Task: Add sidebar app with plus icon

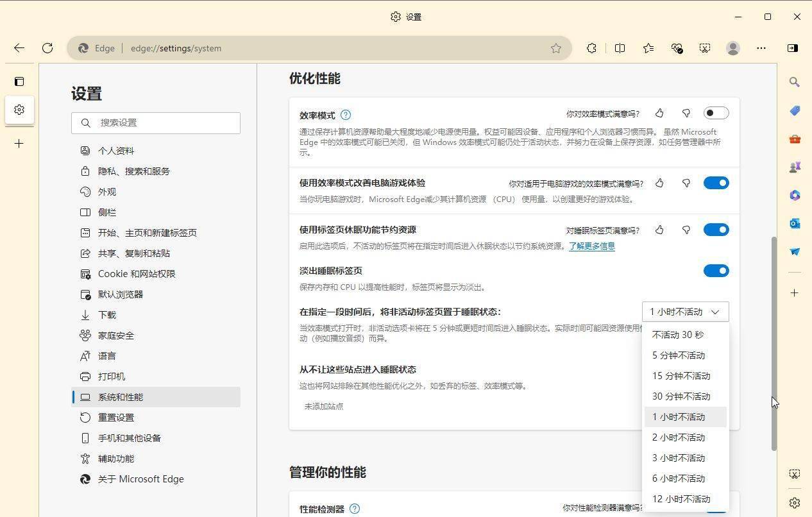Action: pos(795,293)
